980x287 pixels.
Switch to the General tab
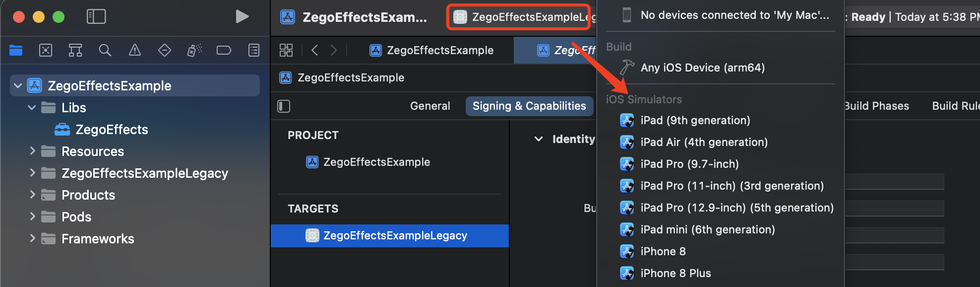430,106
